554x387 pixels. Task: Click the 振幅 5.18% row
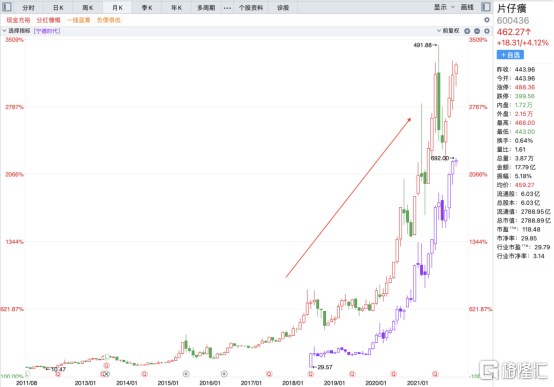click(x=515, y=176)
